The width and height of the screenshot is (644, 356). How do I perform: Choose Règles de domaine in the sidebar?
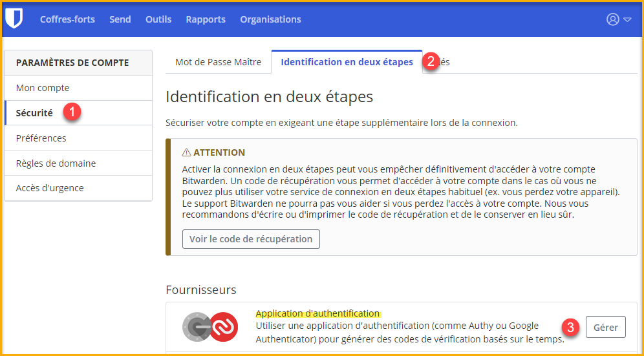[x=56, y=163]
